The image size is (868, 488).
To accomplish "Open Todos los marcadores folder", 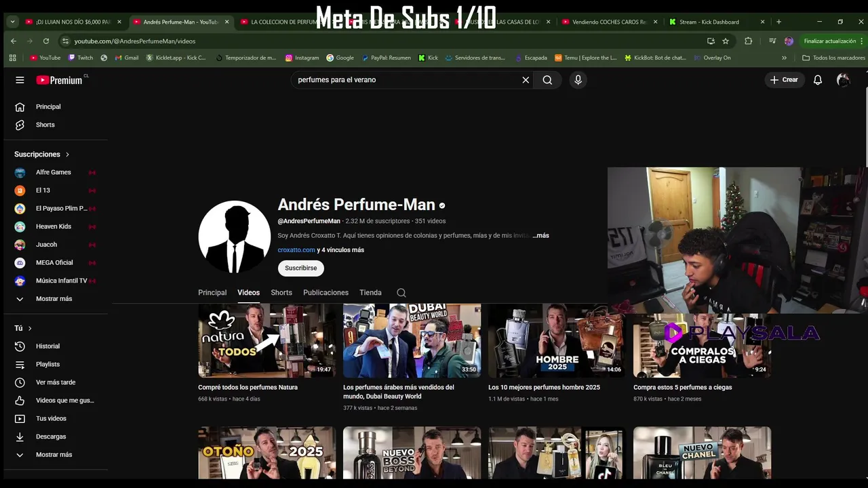I will 833,58.
